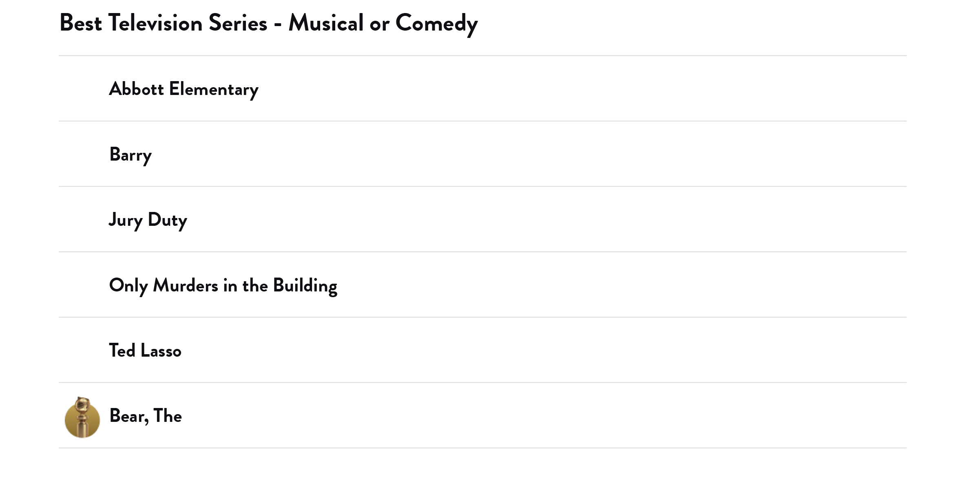
Task: Click the word Only in the fourth nominee
Action: (128, 285)
